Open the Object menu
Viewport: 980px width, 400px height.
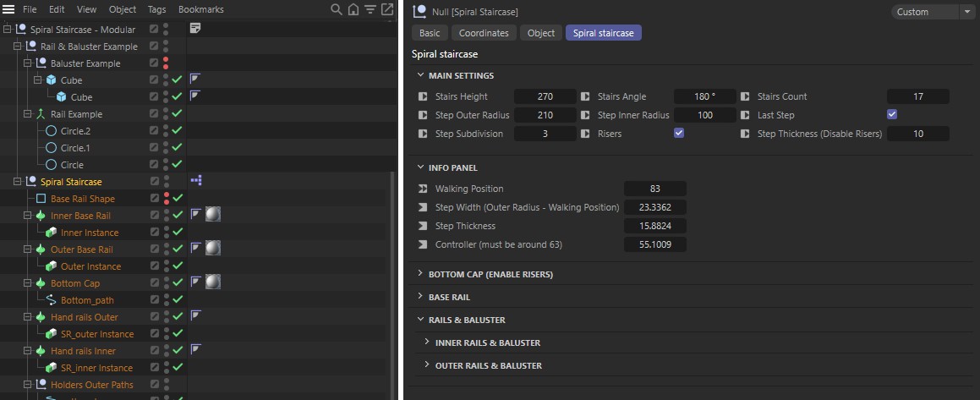[x=123, y=9]
